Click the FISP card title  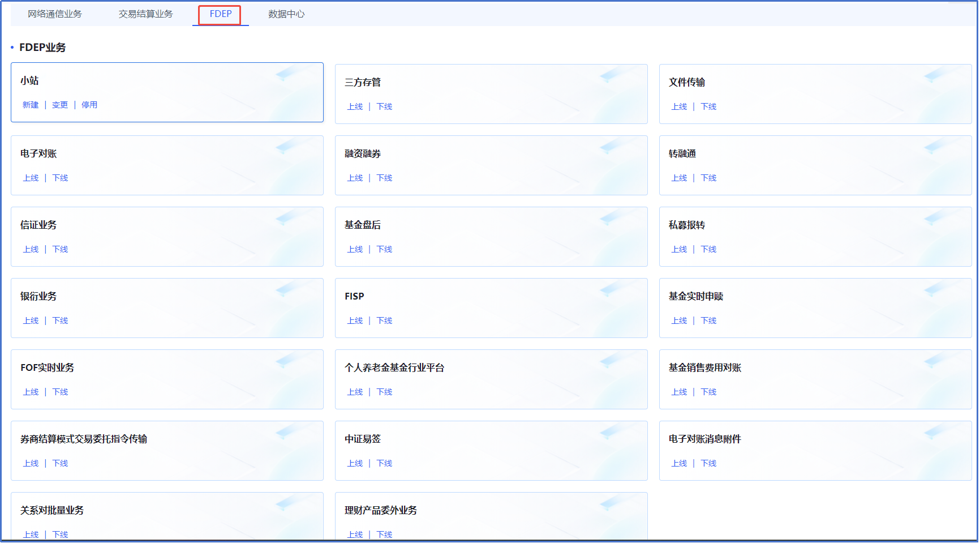354,296
